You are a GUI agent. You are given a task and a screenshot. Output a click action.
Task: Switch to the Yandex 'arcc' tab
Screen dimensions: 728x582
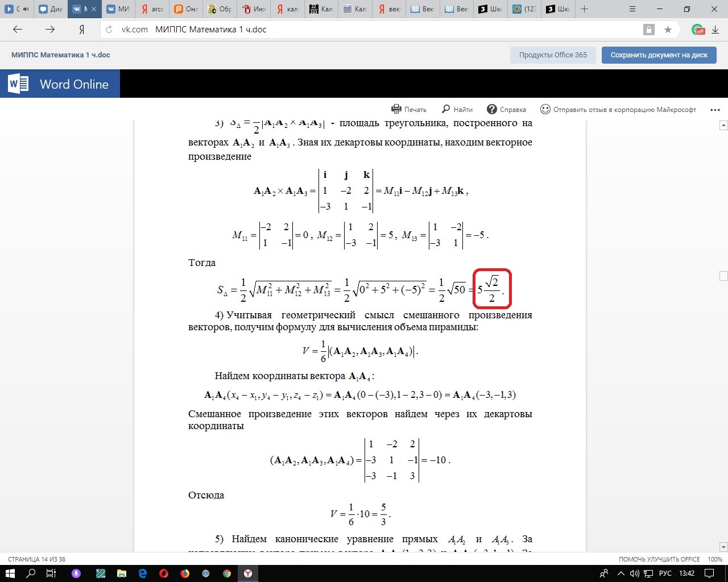pos(152,9)
